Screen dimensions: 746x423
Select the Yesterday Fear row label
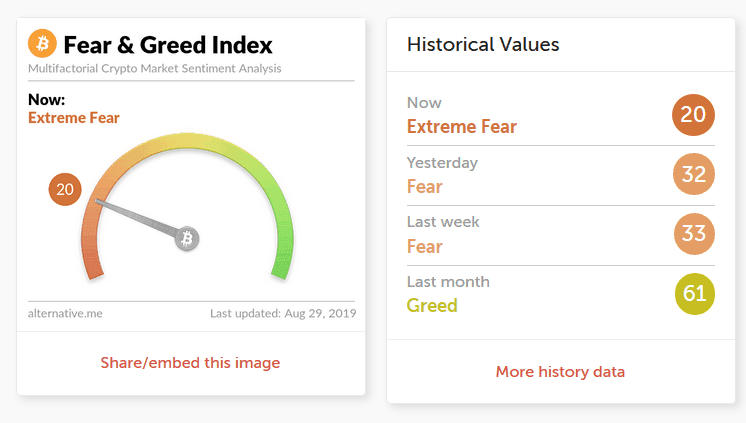pos(424,186)
